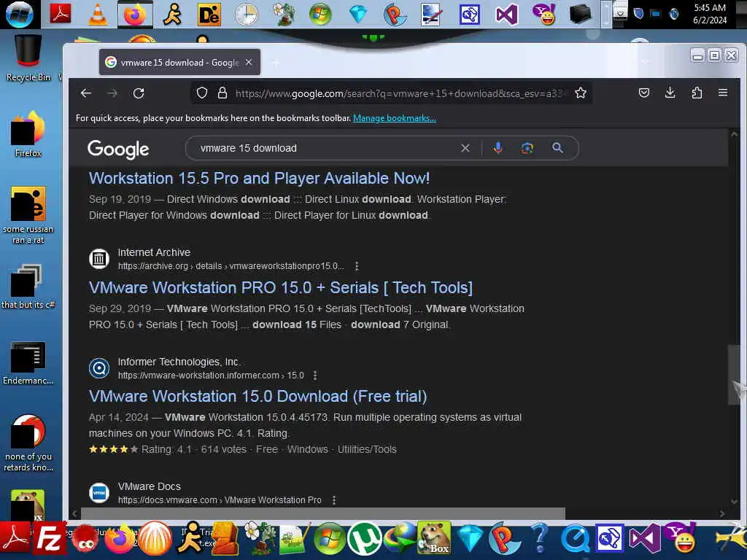Screen dimensions: 747x560
Task: Click the Informer Technologies site favicon
Action: (99, 368)
